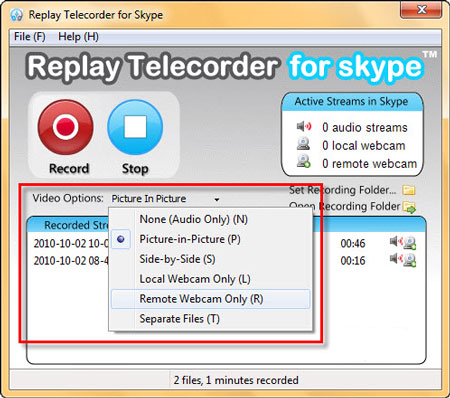Click the 00:16 duration value
The height and width of the screenshot is (398, 450).
point(353,261)
